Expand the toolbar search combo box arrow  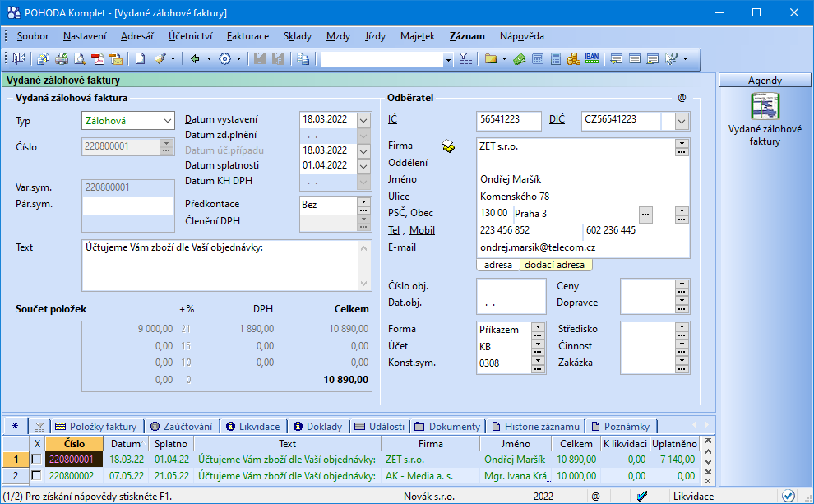[x=448, y=60]
